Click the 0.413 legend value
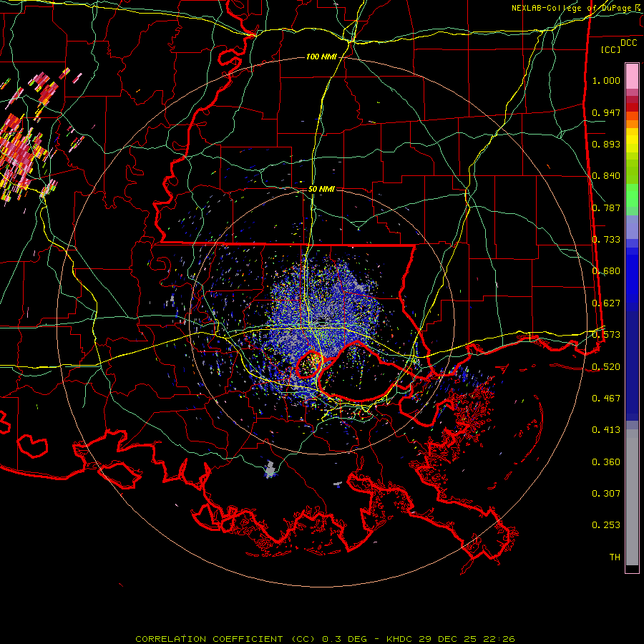The height and width of the screenshot is (644, 644). [606, 430]
